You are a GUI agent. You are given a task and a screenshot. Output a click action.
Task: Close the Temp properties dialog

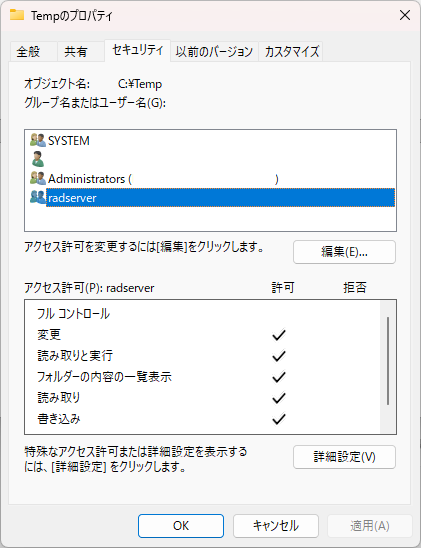pos(405,15)
